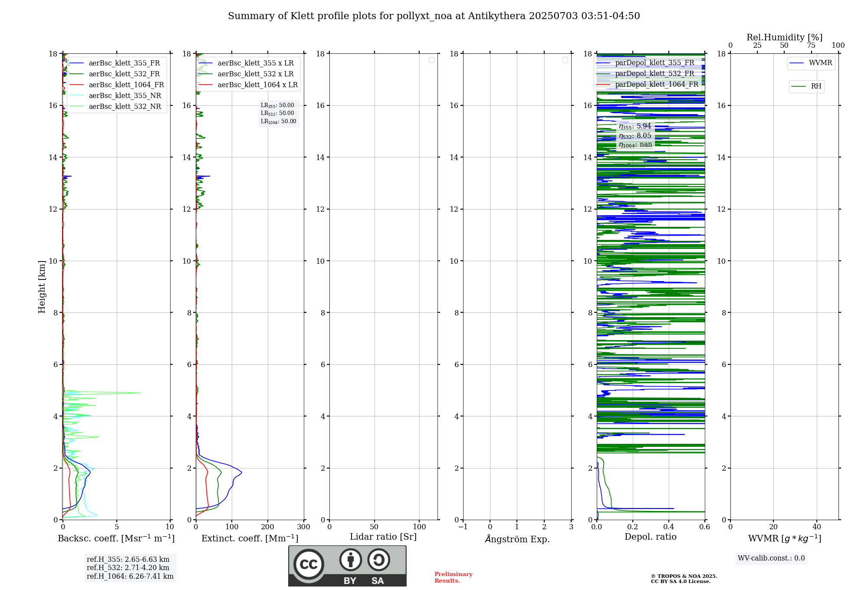This screenshot has width=868, height=590.
Task: Click the ref.H_355: 2.65-6.63 km text
Action: pos(128,560)
